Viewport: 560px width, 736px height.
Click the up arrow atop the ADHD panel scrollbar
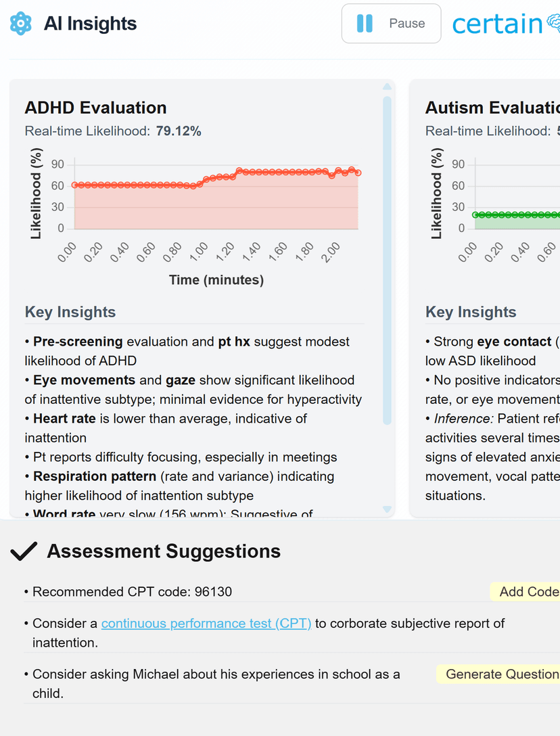tap(387, 86)
